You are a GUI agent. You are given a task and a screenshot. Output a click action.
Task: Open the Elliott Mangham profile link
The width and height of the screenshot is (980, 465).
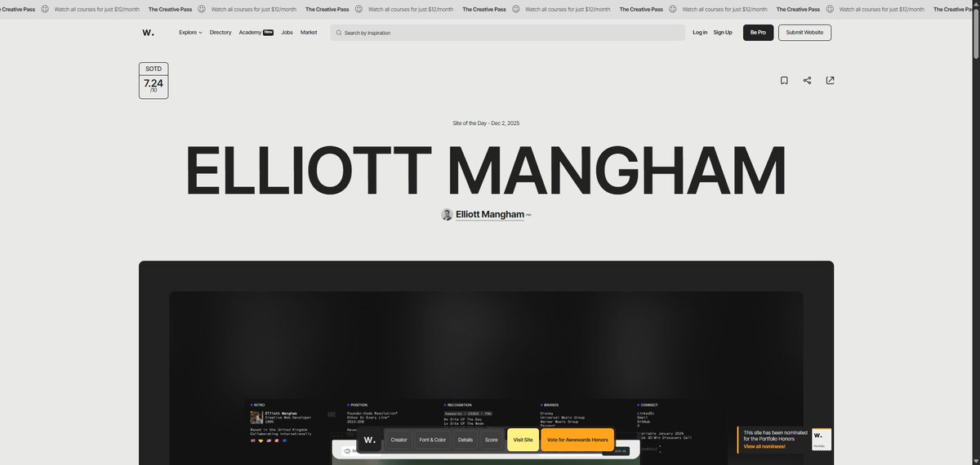[x=490, y=214]
